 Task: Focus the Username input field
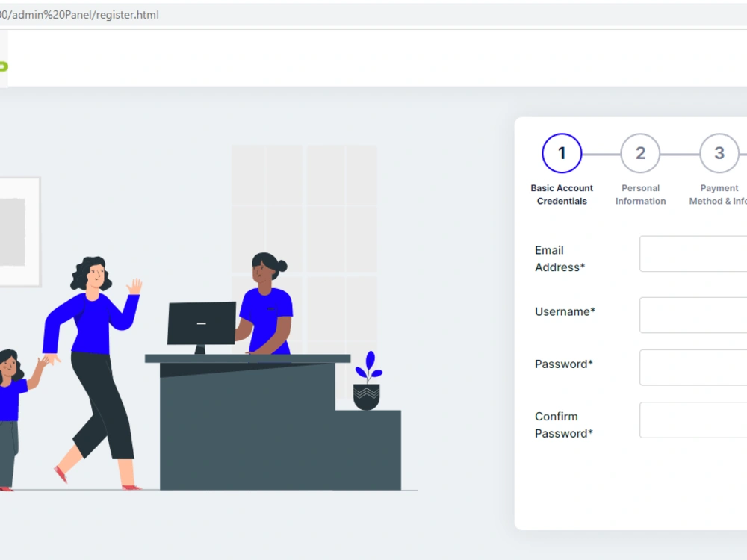click(693, 315)
